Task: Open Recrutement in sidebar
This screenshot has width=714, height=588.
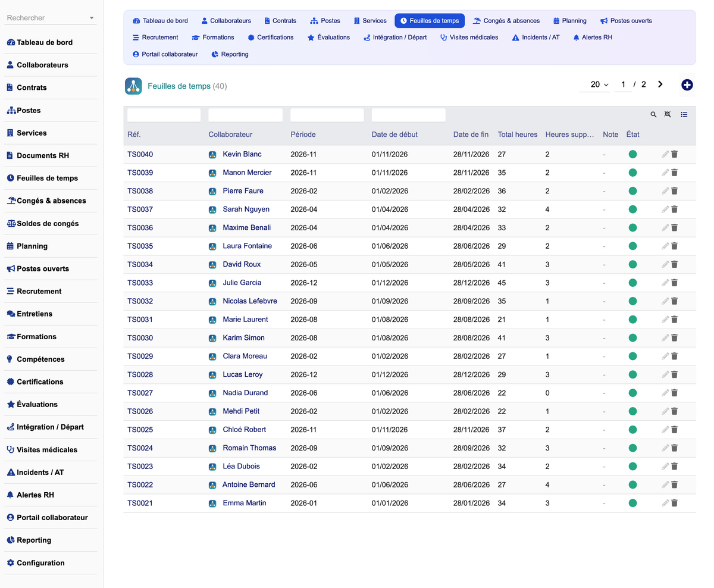Action: 35,291
